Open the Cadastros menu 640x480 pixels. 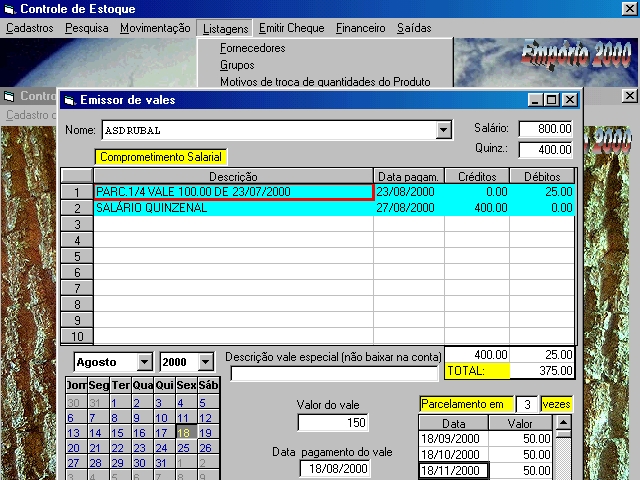click(30, 28)
